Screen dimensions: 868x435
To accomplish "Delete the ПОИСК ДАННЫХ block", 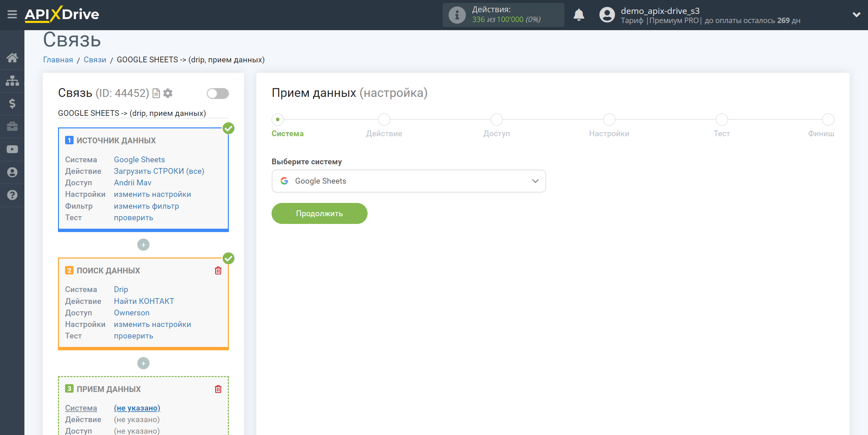I will click(x=218, y=270).
